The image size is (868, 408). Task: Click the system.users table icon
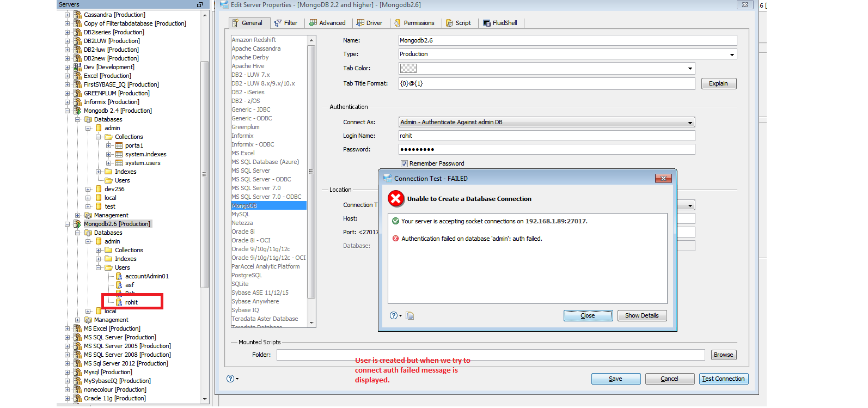119,163
